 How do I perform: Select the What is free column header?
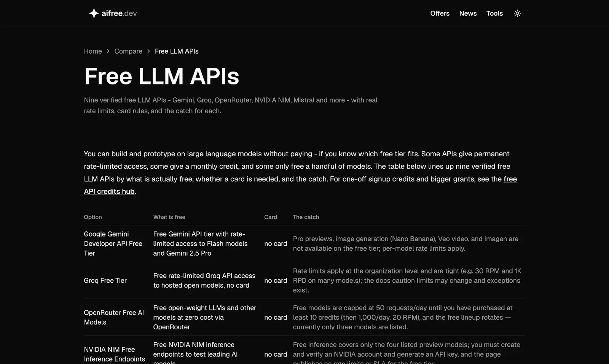[x=169, y=217]
